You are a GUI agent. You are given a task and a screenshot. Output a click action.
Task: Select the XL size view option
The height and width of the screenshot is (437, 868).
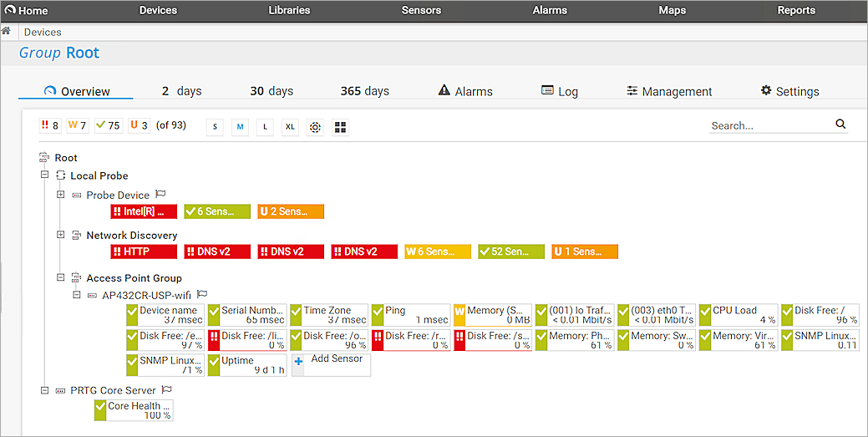(290, 127)
